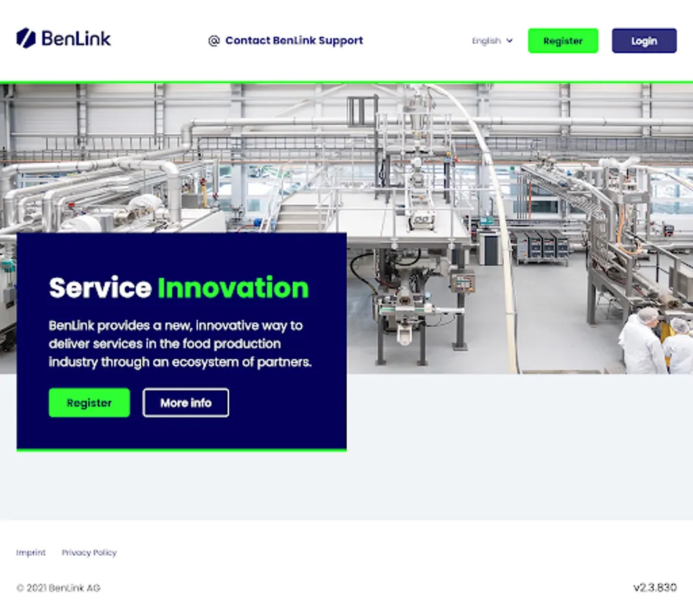Open the Imprint footer link
The image size is (693, 616).
31,552
